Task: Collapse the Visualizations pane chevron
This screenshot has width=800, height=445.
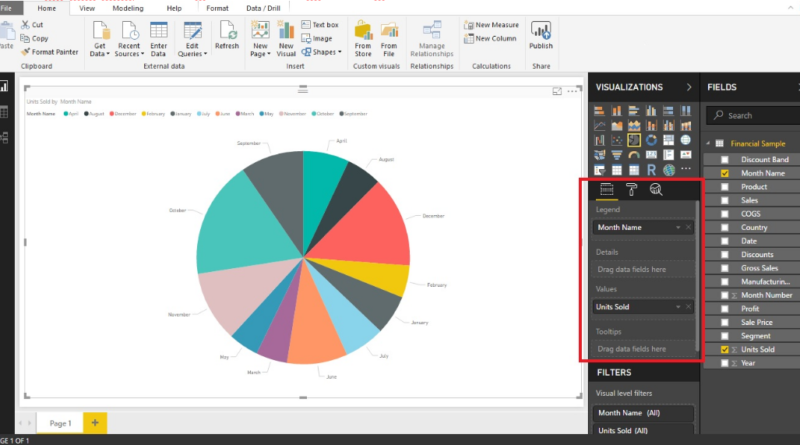Action: coord(689,87)
